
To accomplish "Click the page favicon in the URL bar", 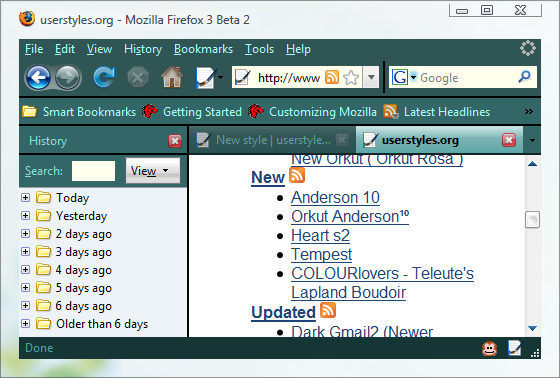I will 243,78.
